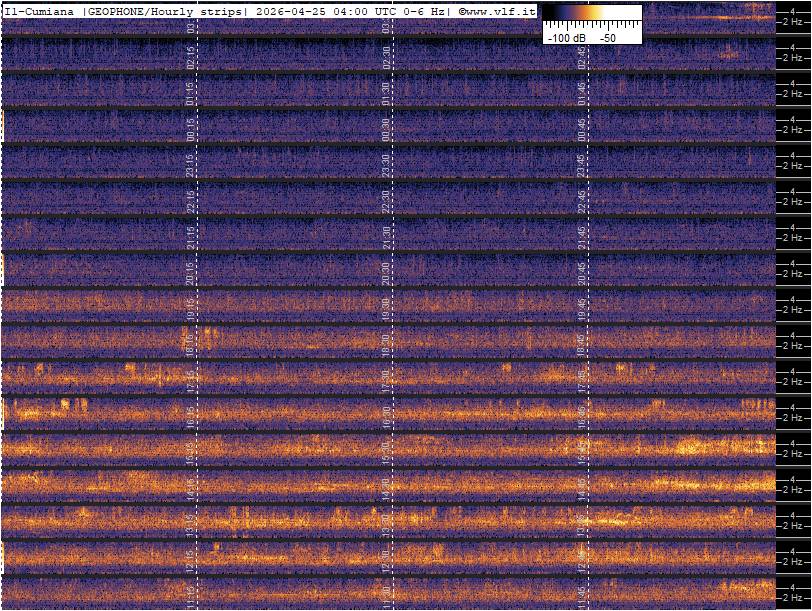Select the 18:45 time marker label
This screenshot has height=611, width=812.
tap(581, 344)
